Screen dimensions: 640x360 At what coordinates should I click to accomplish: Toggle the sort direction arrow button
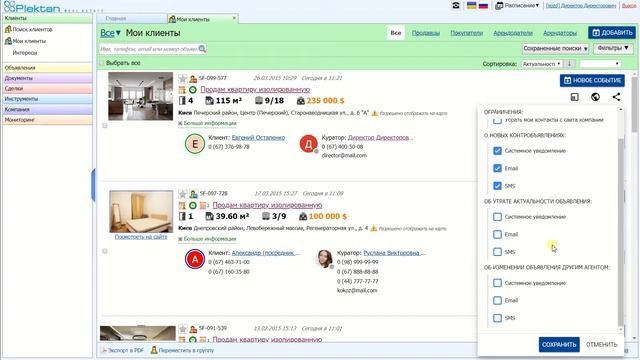pos(569,64)
